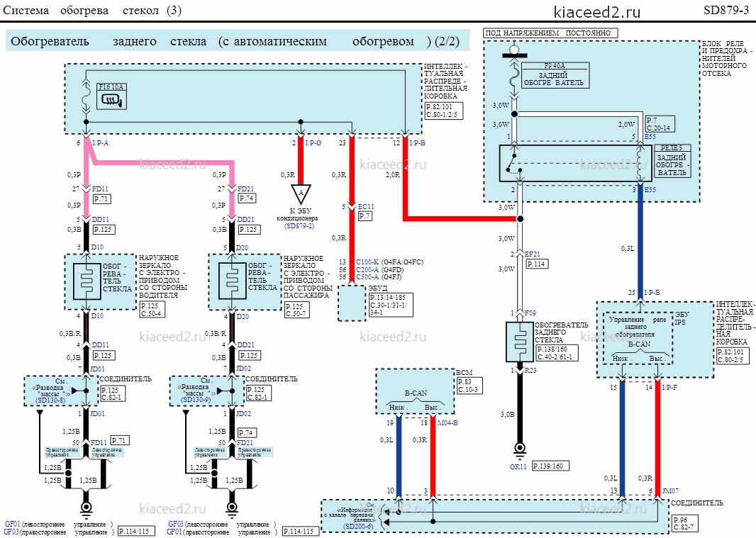756x538 pixels.
Task: Open the (SD200-6) data channel link
Action: (357, 527)
